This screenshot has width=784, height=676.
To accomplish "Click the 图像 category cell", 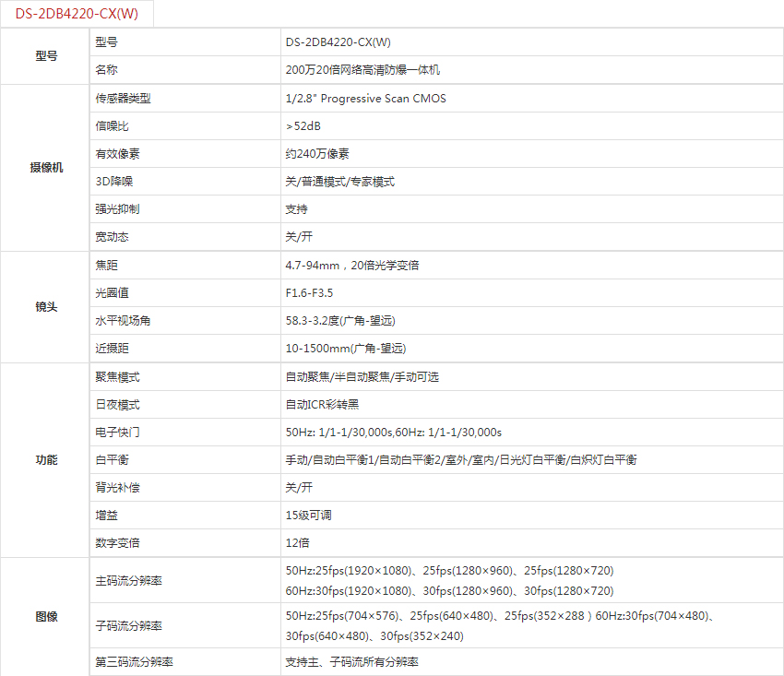I will (x=45, y=617).
